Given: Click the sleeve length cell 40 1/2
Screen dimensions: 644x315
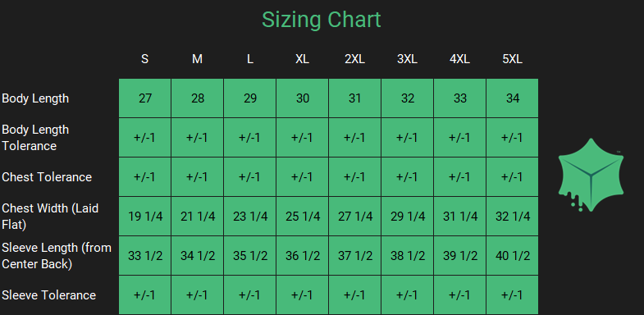Looking at the screenshot, I should pyautogui.click(x=512, y=256).
